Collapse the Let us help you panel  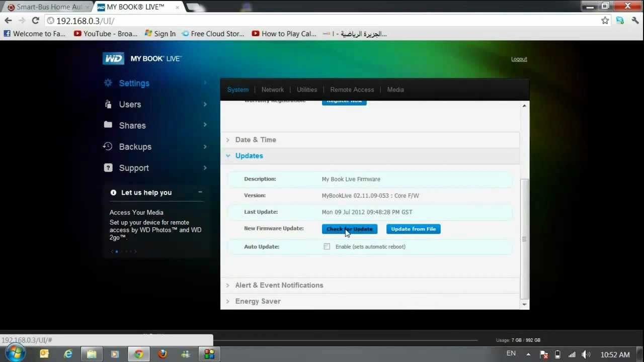(x=200, y=192)
